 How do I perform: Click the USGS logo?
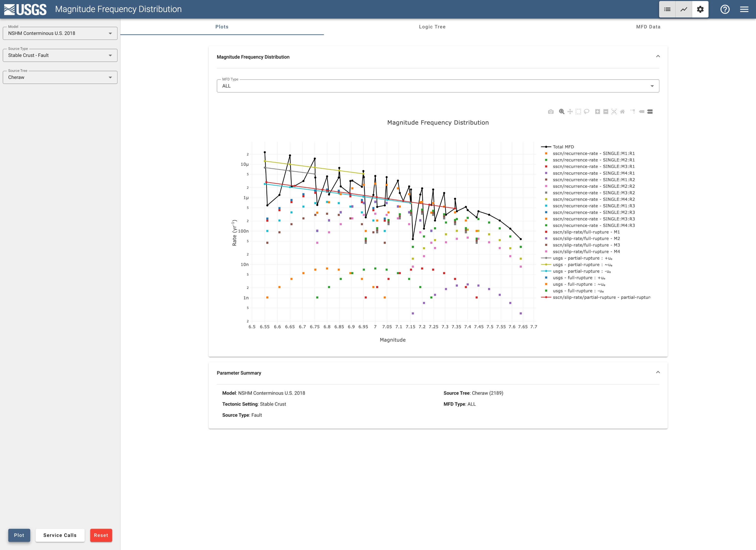[x=25, y=9]
